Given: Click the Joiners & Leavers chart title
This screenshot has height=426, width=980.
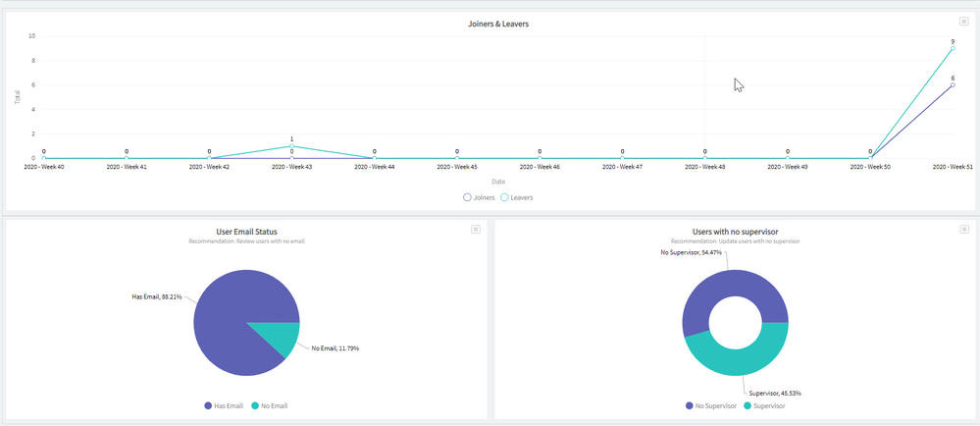Looking at the screenshot, I should (498, 24).
